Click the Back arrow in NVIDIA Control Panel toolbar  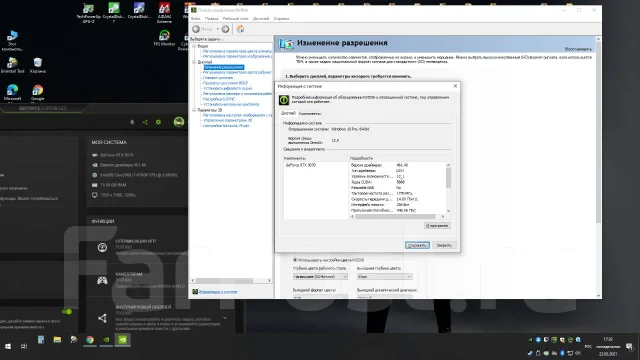(196, 29)
